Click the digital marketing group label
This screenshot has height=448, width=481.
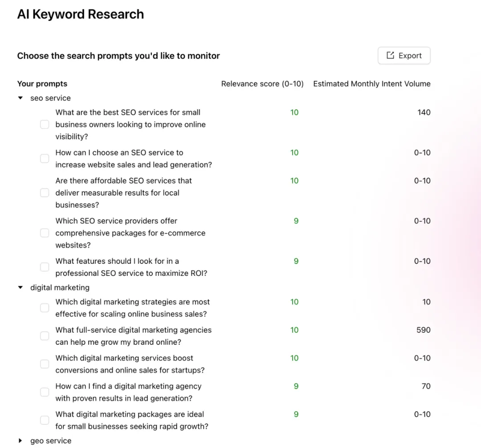point(60,287)
